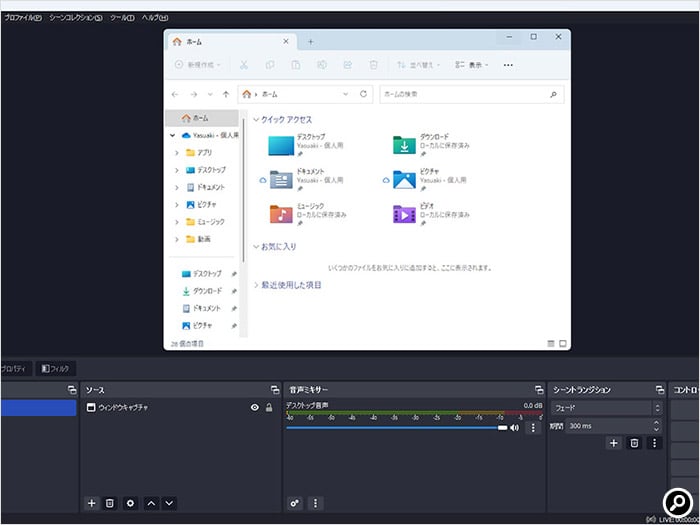Click the フィルタ button under the preview
This screenshot has width=700, height=525.
(x=55, y=369)
